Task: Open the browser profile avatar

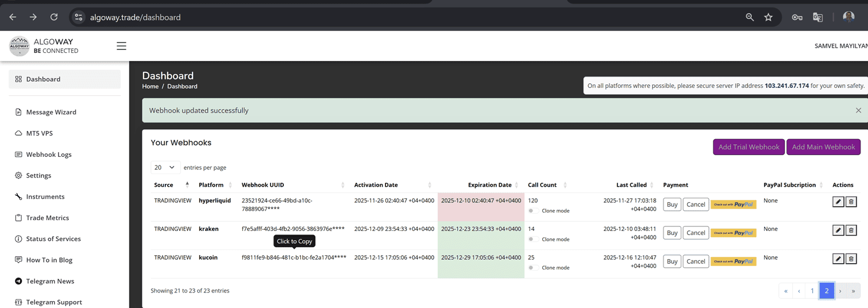Action: tap(848, 17)
